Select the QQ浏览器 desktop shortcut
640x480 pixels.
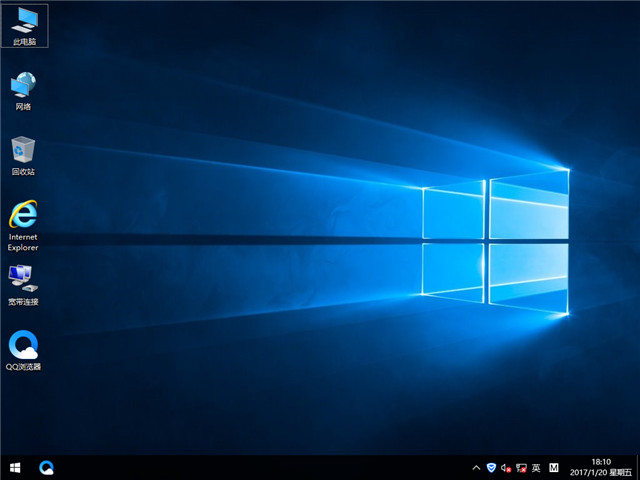click(23, 351)
